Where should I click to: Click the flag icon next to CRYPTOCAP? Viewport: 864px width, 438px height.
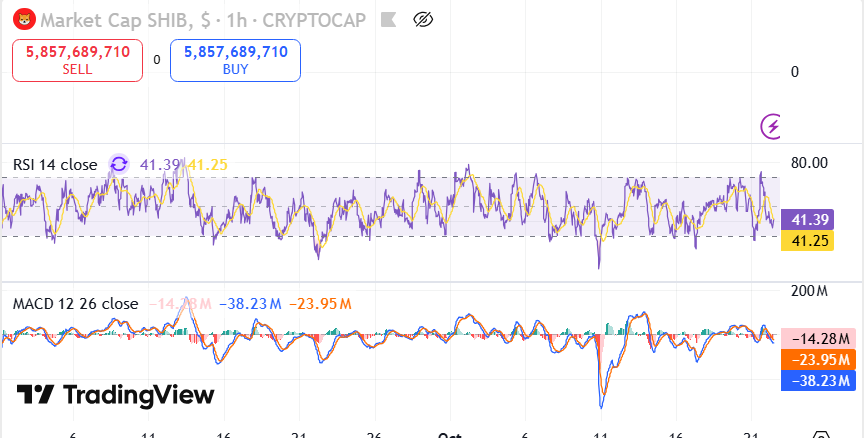coord(389,18)
